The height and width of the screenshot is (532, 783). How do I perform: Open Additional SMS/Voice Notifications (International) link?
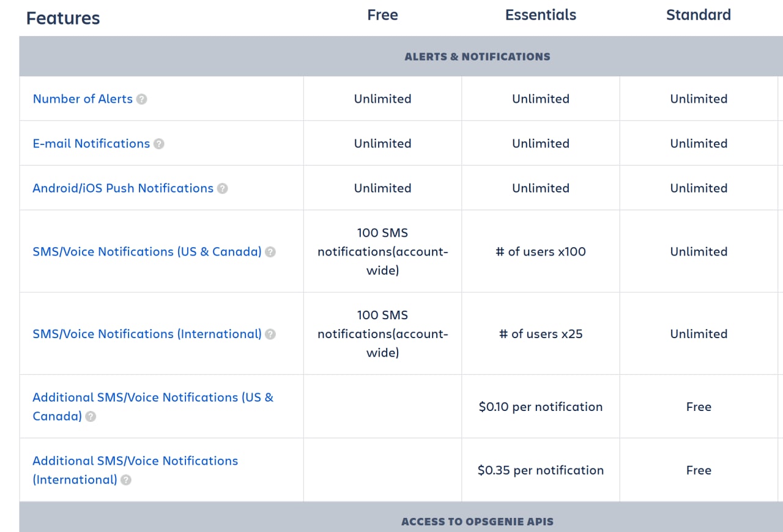[x=135, y=470]
